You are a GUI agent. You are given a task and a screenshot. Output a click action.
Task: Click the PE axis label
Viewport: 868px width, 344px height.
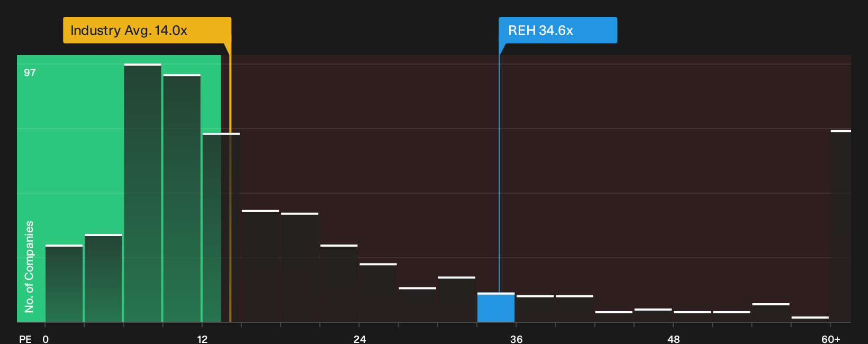pyautogui.click(x=25, y=339)
